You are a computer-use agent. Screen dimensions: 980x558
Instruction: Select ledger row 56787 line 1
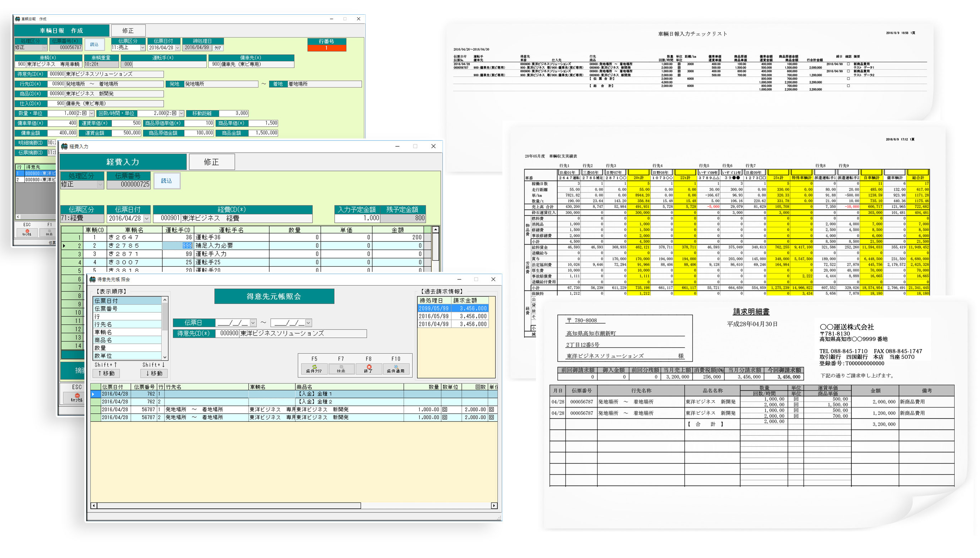pos(294,410)
